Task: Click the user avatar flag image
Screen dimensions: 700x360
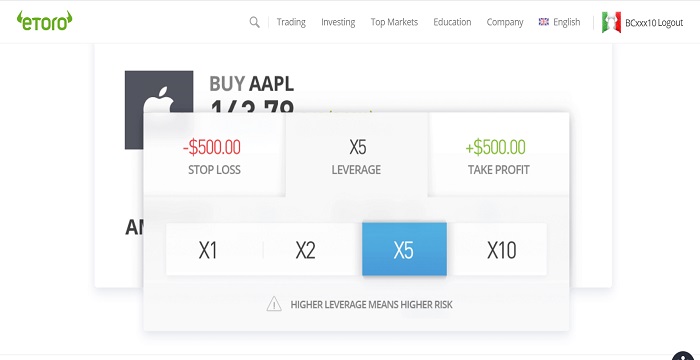Action: [x=611, y=22]
